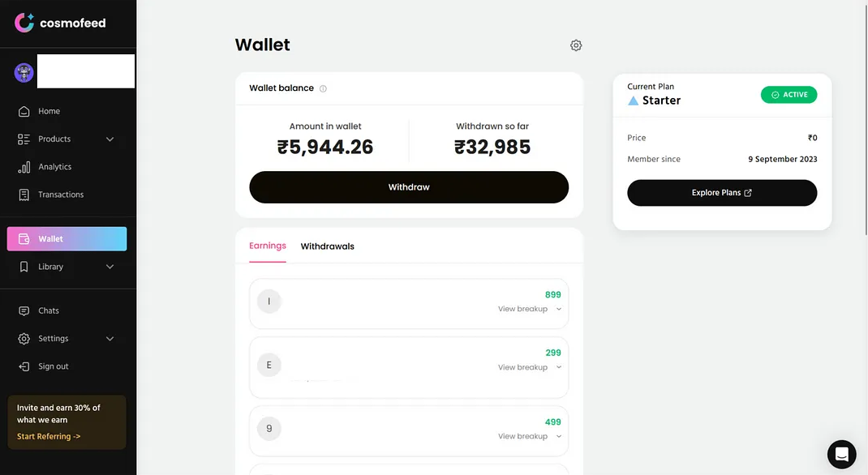Expand View breakup for 899 earning
The image size is (868, 475).
pyautogui.click(x=529, y=309)
